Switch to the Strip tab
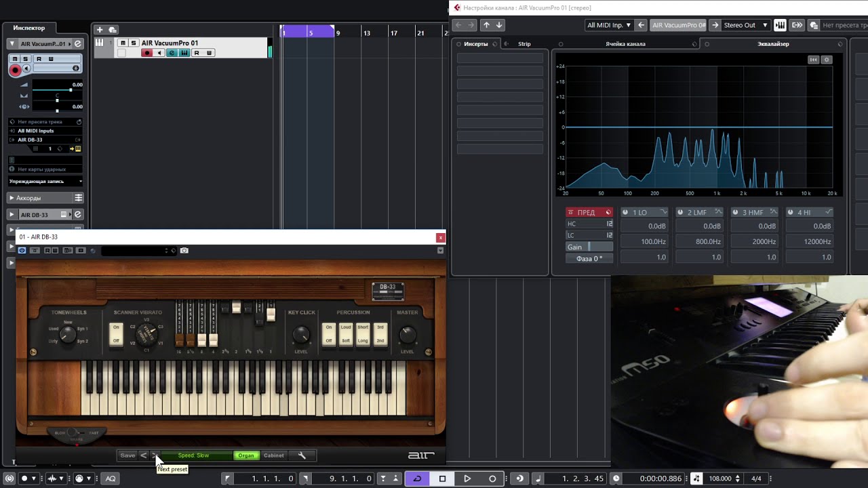The width and height of the screenshot is (868, 488). point(524,44)
